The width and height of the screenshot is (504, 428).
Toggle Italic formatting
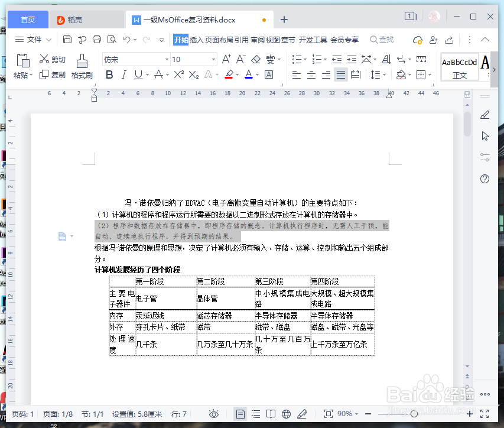pyautogui.click(x=124, y=75)
